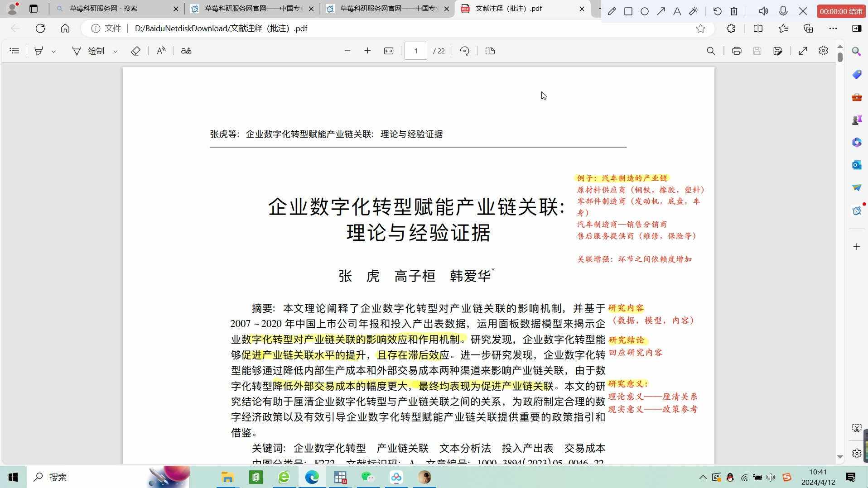This screenshot has width=868, height=488.
Task: Select the pencil annotation tool
Action: point(612,11)
